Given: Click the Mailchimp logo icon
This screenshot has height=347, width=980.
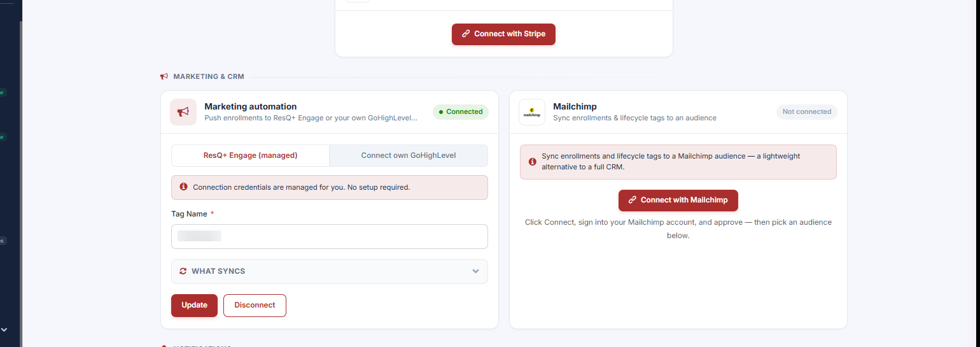Looking at the screenshot, I should click(x=532, y=112).
